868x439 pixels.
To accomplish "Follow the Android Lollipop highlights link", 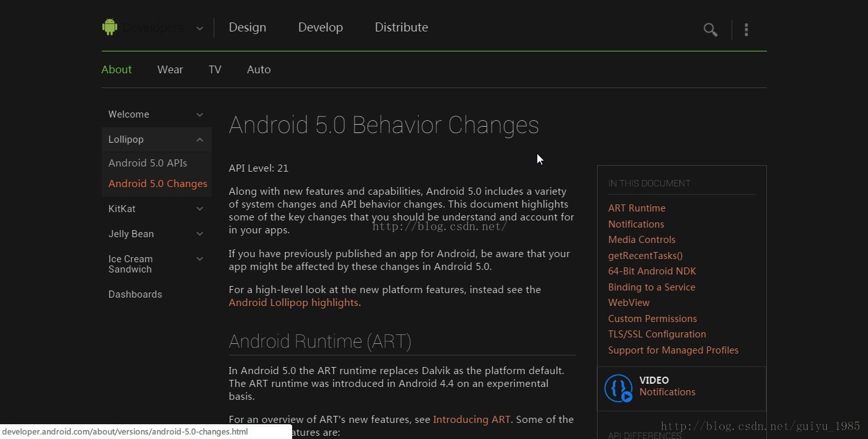I will [x=293, y=303].
